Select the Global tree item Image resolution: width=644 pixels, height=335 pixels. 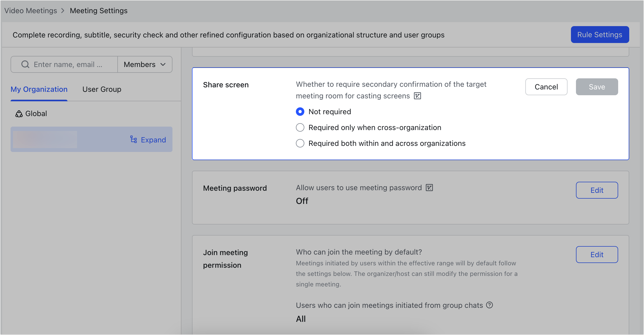(x=31, y=114)
